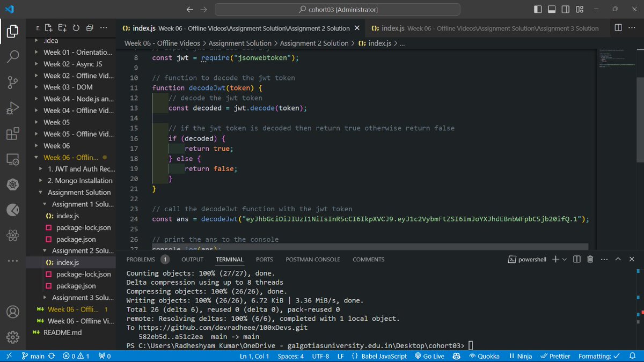The width and height of the screenshot is (644, 362).
Task: Open additional views ellipsis in activity bar
Action: (x=13, y=261)
